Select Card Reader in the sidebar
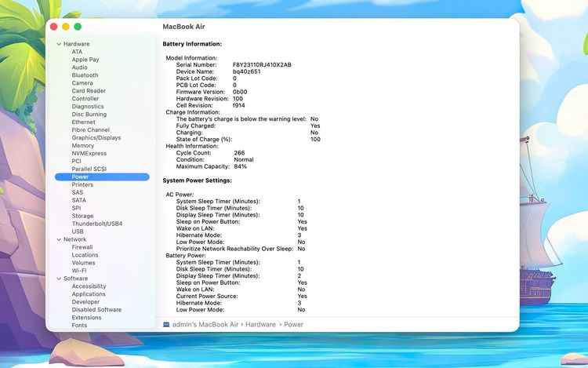588x368 pixels. click(x=89, y=91)
